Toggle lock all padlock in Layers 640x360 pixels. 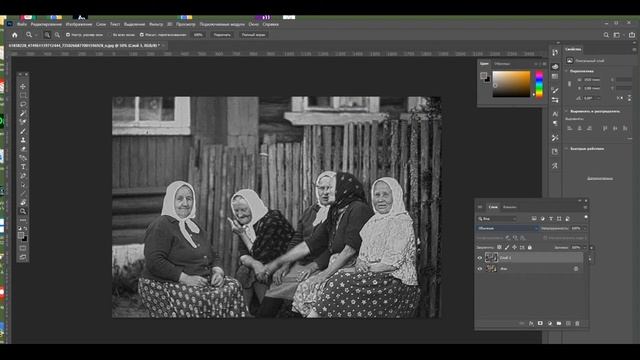[530, 247]
